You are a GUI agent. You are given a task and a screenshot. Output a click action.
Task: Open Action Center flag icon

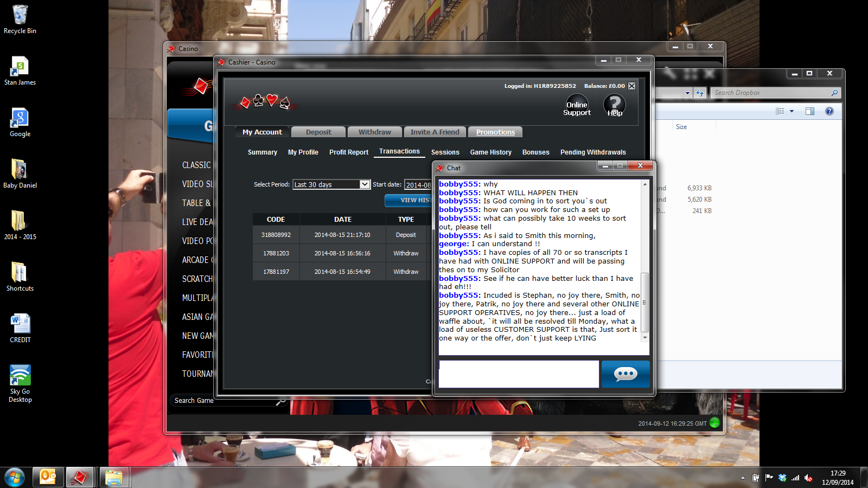(769, 478)
